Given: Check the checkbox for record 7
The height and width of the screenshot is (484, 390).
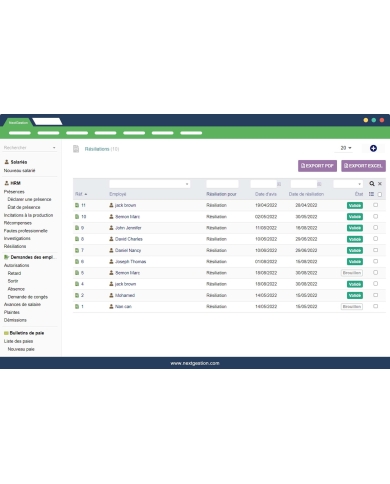Looking at the screenshot, I should [375, 250].
